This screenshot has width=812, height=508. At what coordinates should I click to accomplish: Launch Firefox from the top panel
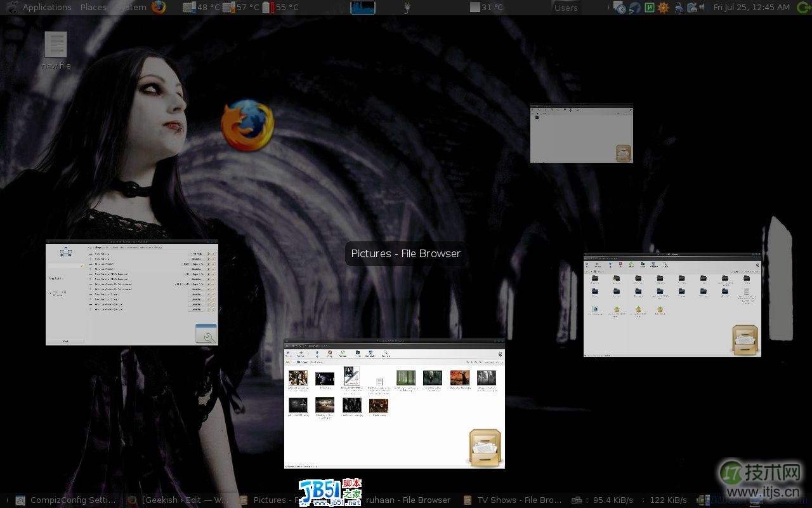[x=159, y=8]
